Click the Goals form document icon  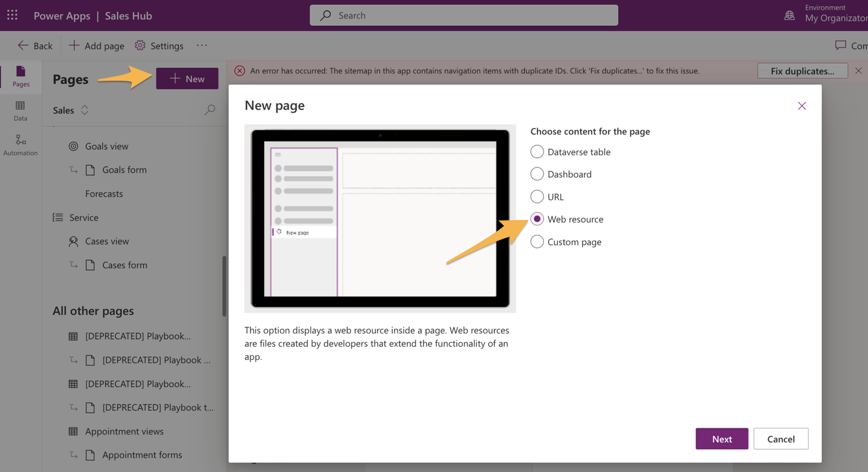(90, 170)
